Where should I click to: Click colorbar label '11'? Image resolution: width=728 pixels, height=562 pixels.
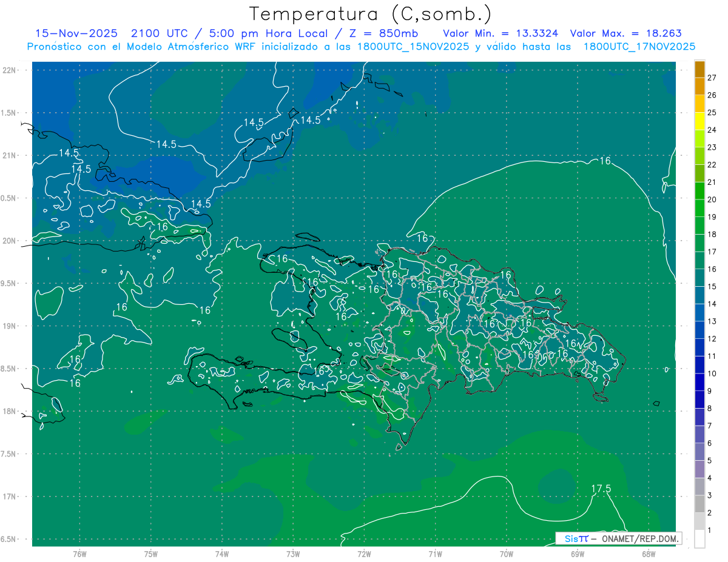coord(712,356)
